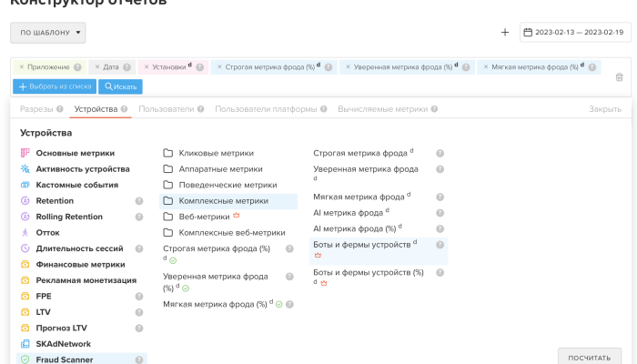Image resolution: width=637 pixels, height=364 pixels.
Task: Remove the Дата tag from selection
Action: (97, 66)
